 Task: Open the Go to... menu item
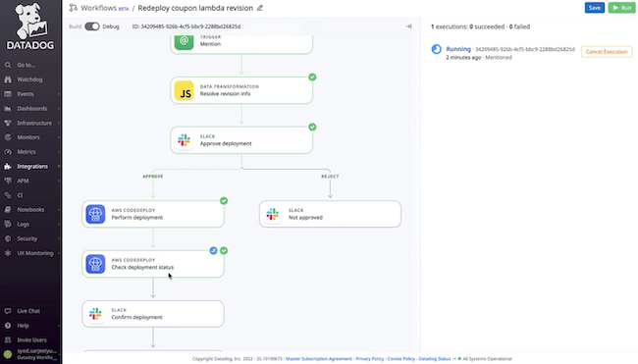point(27,65)
